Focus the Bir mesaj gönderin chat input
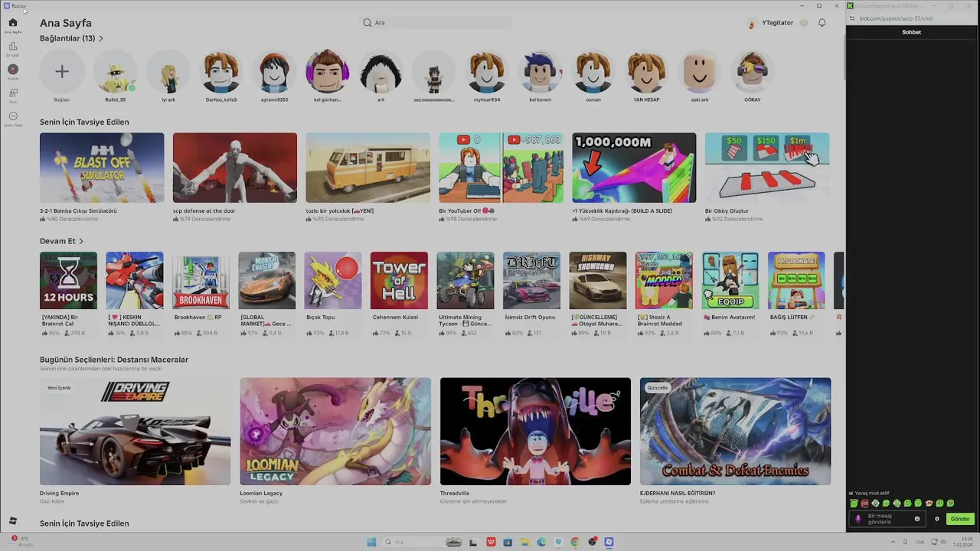980x551 pixels. (x=887, y=519)
